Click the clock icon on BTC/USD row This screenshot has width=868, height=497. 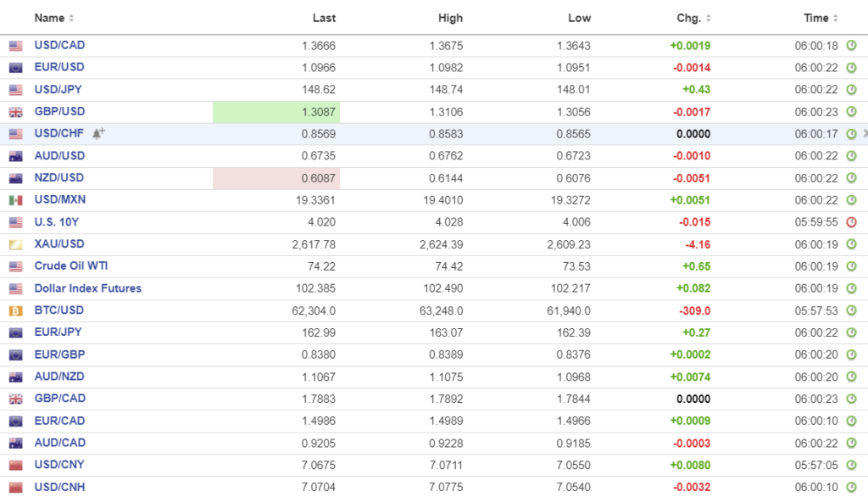point(851,310)
